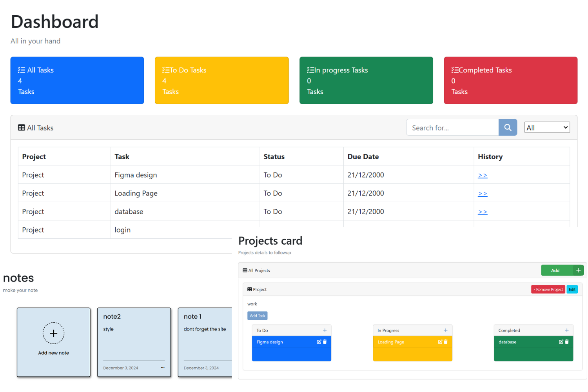Click the plus icon on the To Do column

pyautogui.click(x=325, y=330)
